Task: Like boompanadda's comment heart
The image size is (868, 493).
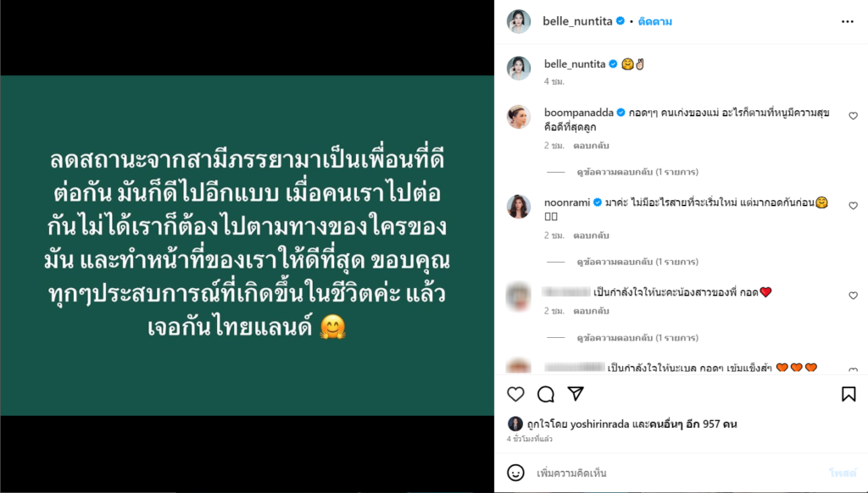Action: coord(853,116)
